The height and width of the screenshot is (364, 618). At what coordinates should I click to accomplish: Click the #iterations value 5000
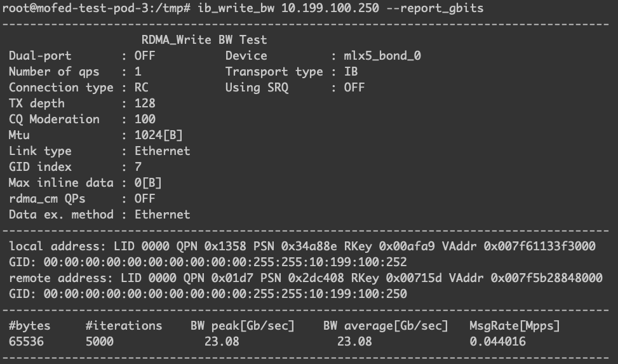99,342
